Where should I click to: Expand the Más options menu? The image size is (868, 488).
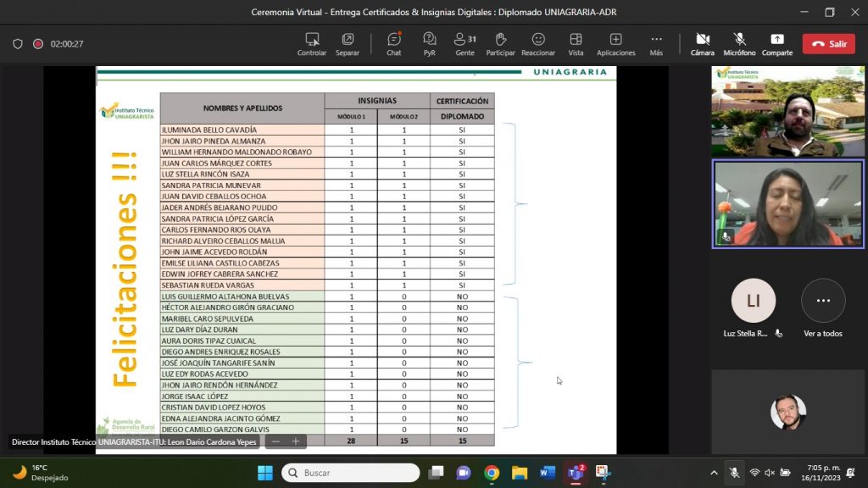(x=656, y=43)
